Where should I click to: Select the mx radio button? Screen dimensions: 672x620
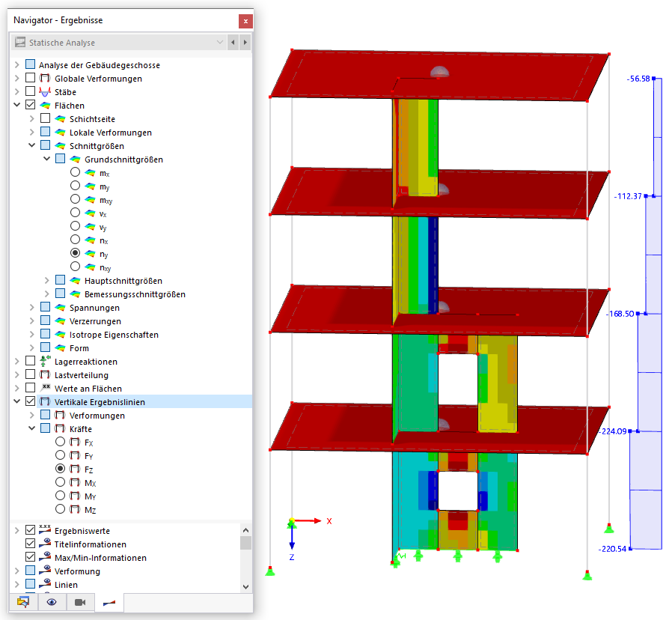click(x=75, y=172)
